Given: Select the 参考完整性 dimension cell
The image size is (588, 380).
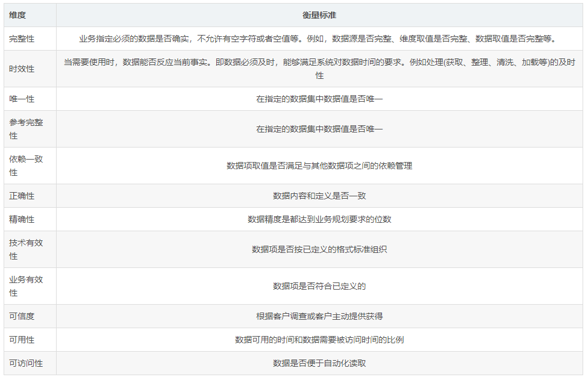Looking at the screenshot, I should point(30,129).
